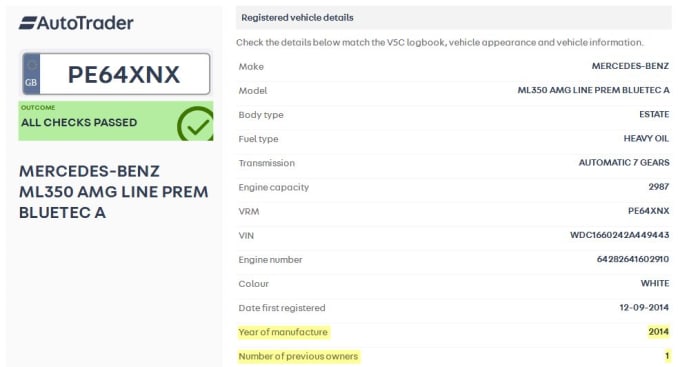Click the Colour value WHITE
The image size is (680, 367).
pyautogui.click(x=655, y=283)
